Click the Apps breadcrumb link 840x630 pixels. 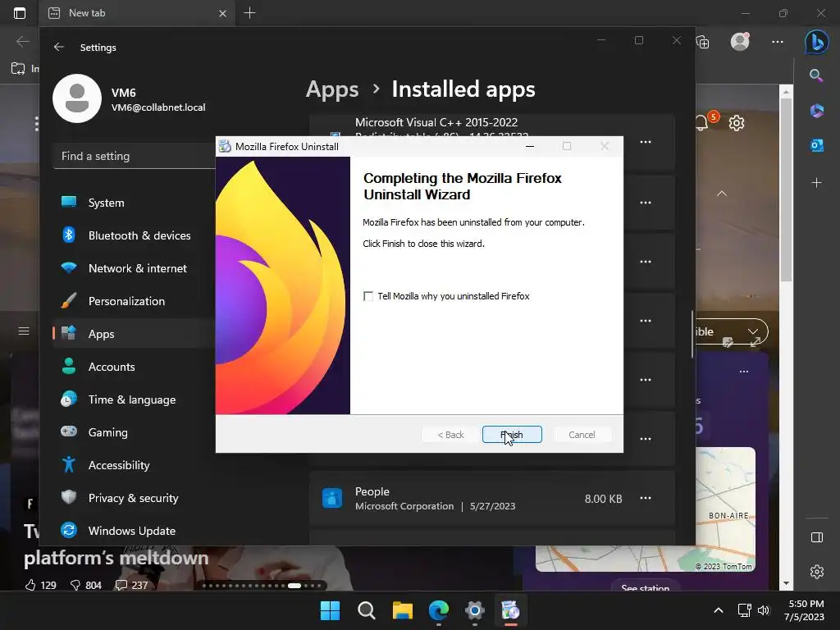332,89
